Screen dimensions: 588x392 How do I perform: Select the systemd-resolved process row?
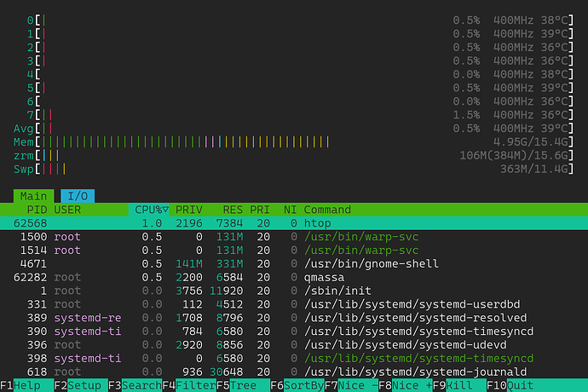[x=294, y=318]
